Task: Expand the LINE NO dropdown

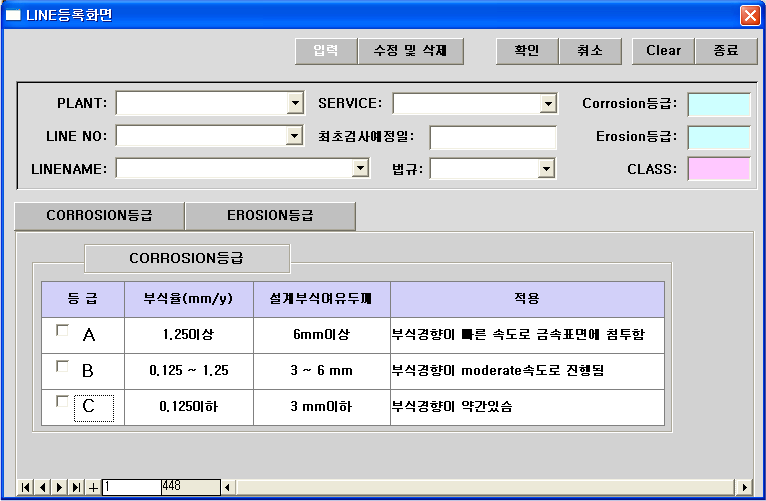Action: click(x=295, y=136)
